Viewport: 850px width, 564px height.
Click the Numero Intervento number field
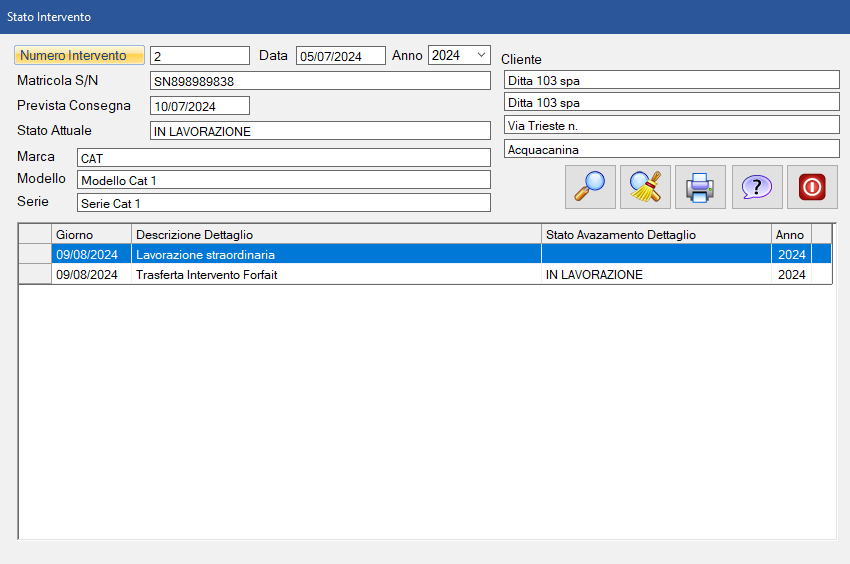tap(199, 56)
